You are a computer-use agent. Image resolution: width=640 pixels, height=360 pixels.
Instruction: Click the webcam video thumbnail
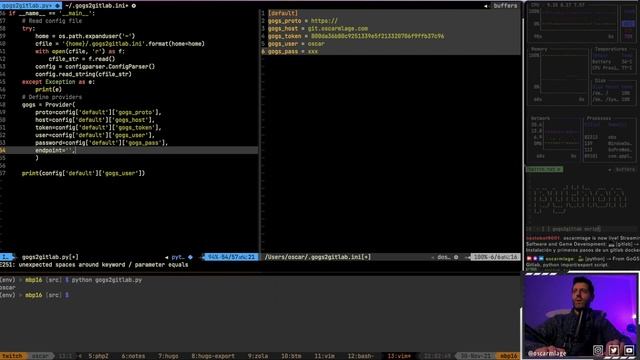[581, 315]
